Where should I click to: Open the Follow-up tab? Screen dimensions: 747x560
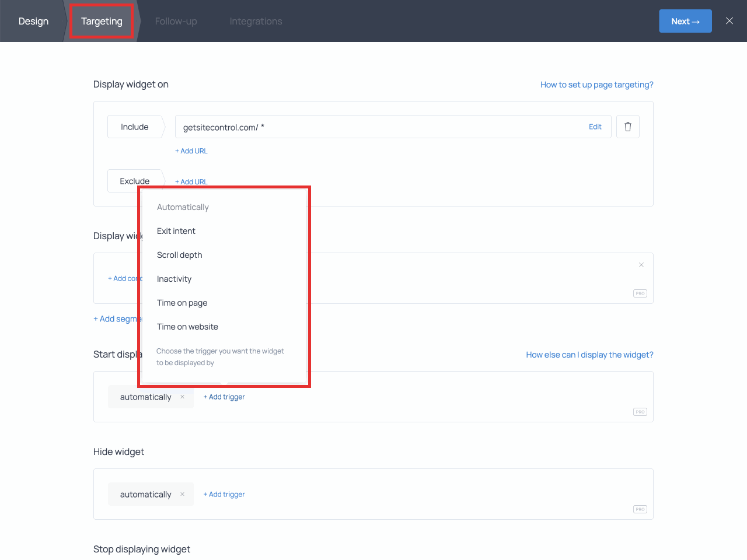pyautogui.click(x=176, y=21)
